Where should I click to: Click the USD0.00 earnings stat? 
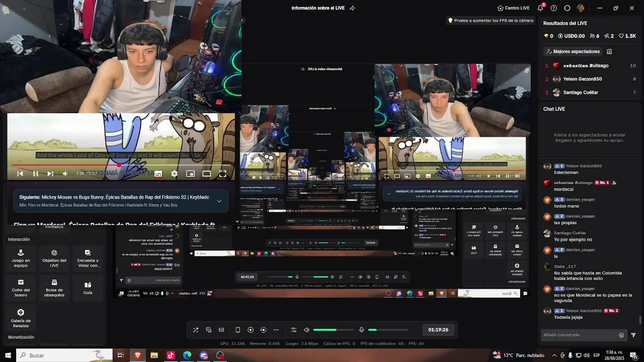571,36
